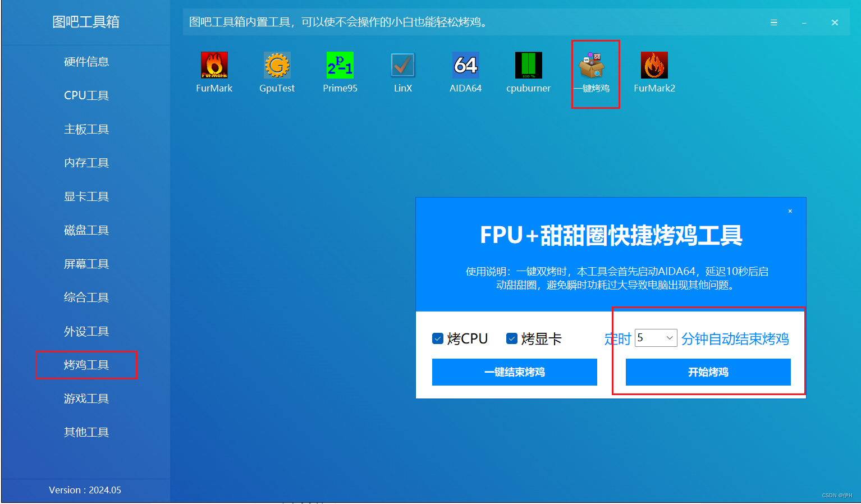The image size is (861, 504).
Task: Select 硬件信息 in the sidebar
Action: pos(86,62)
